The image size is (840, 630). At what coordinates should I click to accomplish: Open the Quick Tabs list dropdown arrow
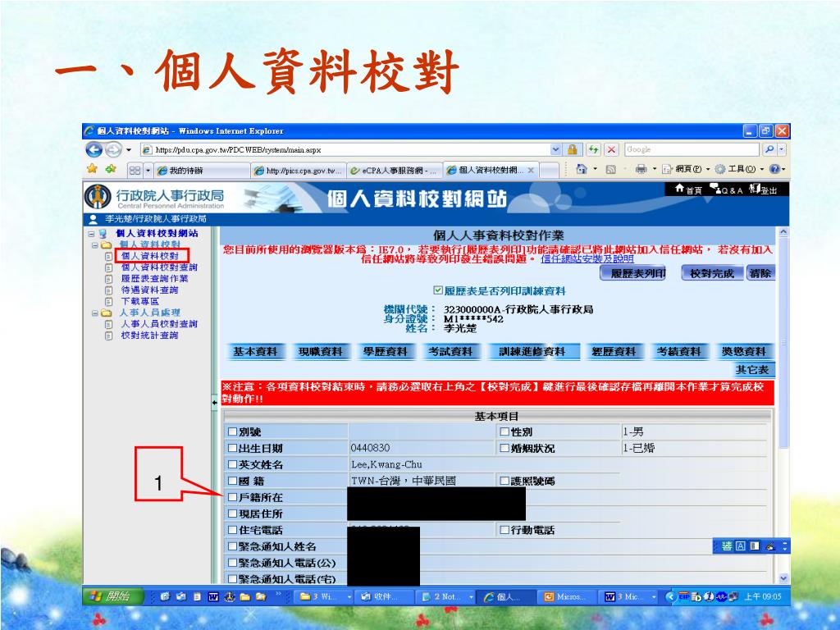coord(148,171)
